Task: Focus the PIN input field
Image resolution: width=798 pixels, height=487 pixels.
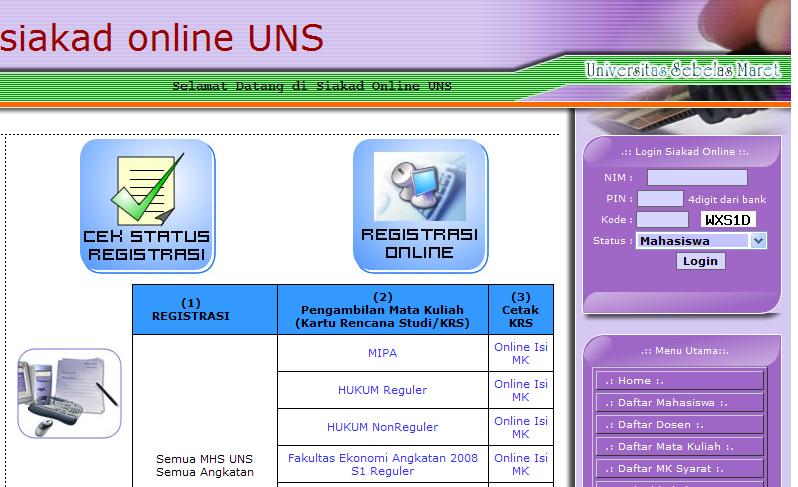Action: 660,198
